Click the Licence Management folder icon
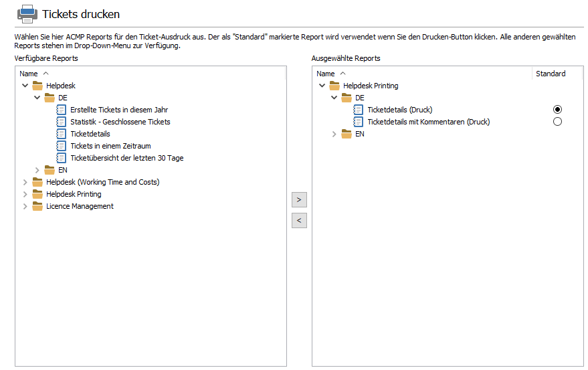The height and width of the screenshot is (370, 588). click(x=37, y=206)
